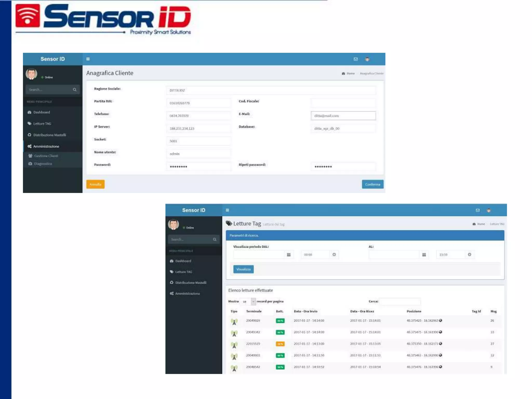Click clock icon next to 00:00 time
Screen dimensions: 532x399
click(334, 255)
